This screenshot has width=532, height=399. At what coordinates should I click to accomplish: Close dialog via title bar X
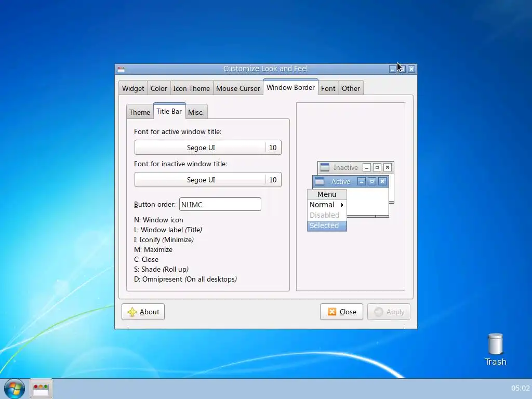tap(411, 69)
